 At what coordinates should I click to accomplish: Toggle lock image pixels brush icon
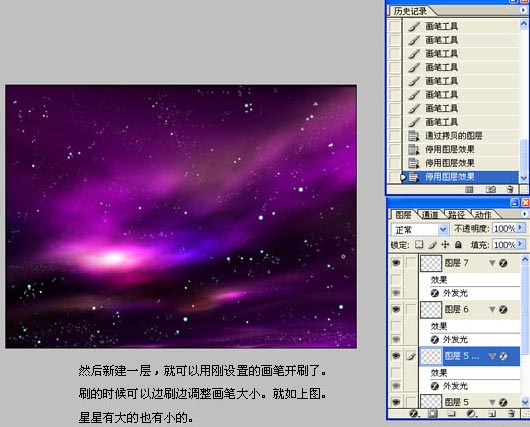(432, 244)
